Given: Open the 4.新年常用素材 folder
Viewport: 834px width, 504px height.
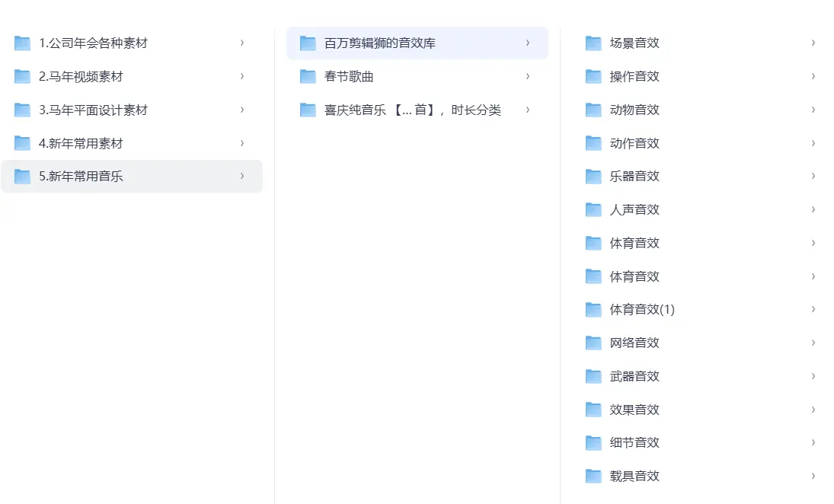Looking at the screenshot, I should point(81,144).
